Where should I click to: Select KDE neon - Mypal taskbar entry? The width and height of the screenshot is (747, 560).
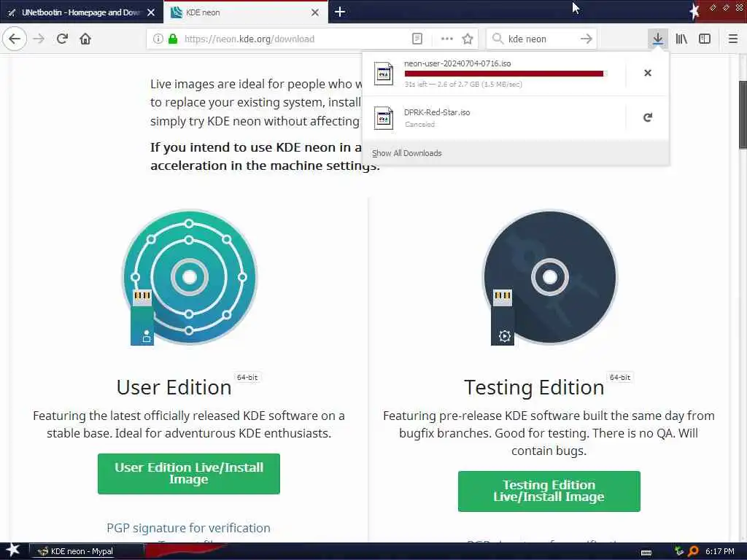(86, 551)
